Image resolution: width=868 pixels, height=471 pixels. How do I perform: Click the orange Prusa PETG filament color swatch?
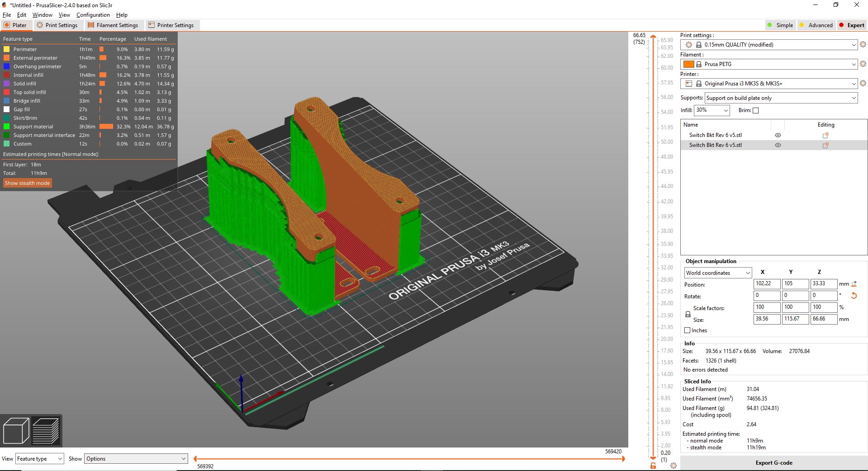tap(688, 64)
